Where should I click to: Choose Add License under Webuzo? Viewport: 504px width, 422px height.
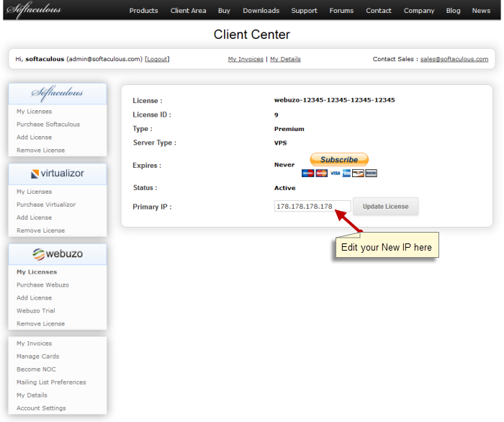34,297
